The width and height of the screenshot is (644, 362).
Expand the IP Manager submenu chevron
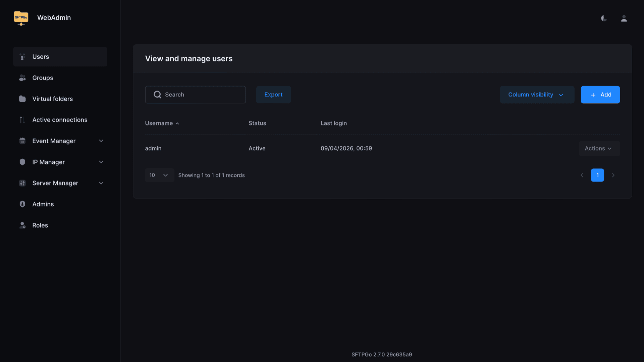101,162
